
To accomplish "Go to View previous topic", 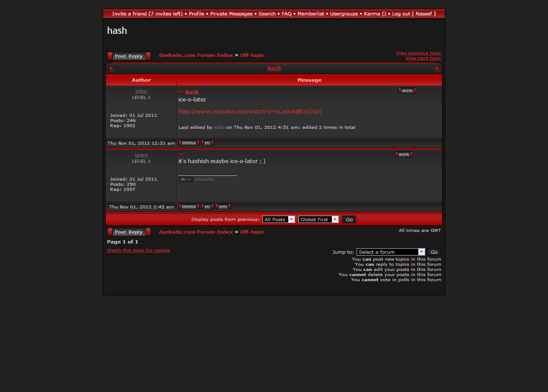I will click(x=418, y=53).
